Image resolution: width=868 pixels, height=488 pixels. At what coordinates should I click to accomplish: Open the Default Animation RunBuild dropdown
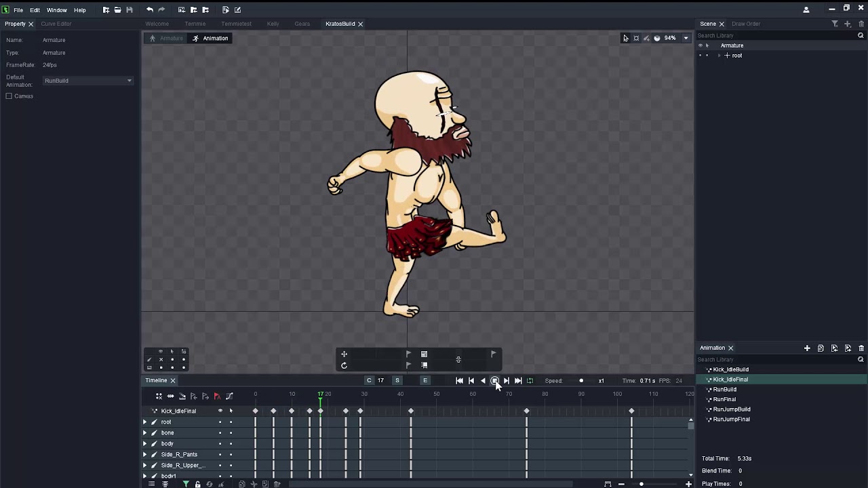pos(88,81)
